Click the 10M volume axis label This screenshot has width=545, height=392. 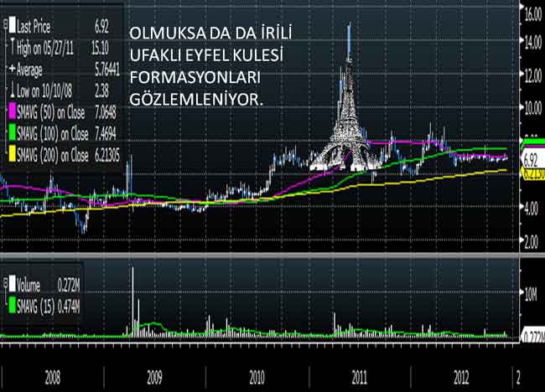pos(531,295)
